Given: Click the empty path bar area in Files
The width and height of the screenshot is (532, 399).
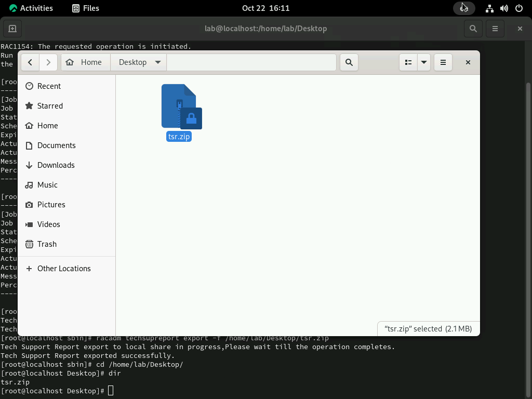Looking at the screenshot, I should [251, 62].
